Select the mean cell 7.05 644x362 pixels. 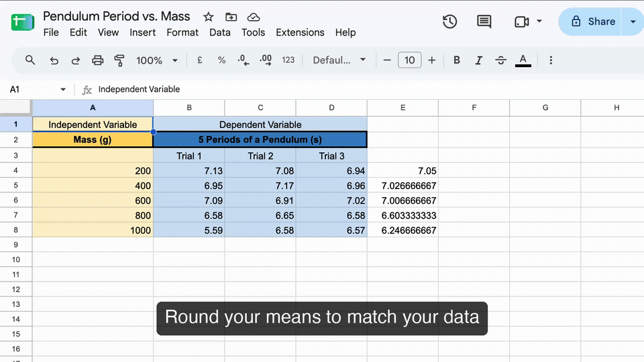coord(402,170)
